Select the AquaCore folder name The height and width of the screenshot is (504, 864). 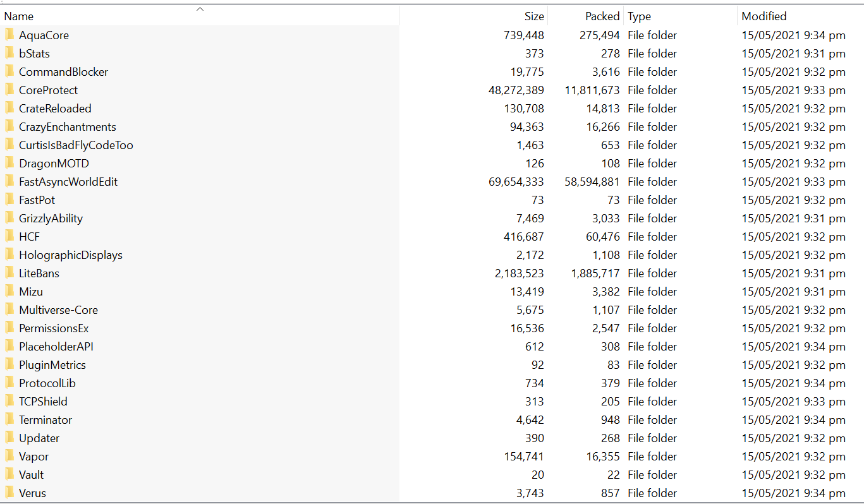[x=44, y=35]
